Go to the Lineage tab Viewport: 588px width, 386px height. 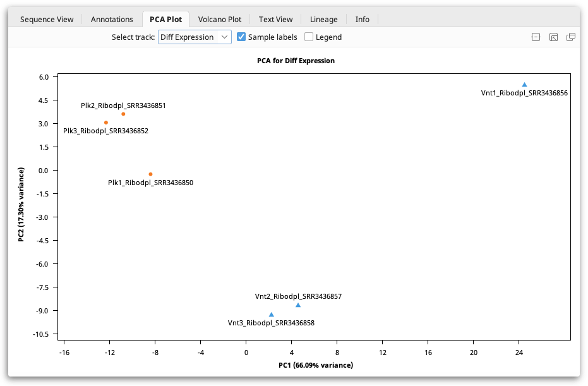click(323, 20)
